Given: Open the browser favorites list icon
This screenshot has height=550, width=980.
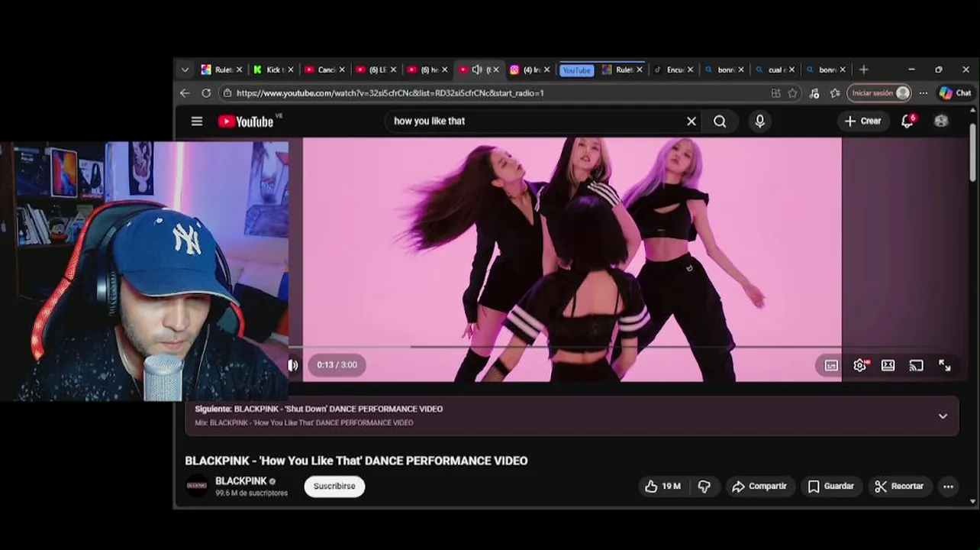Looking at the screenshot, I should [x=835, y=93].
